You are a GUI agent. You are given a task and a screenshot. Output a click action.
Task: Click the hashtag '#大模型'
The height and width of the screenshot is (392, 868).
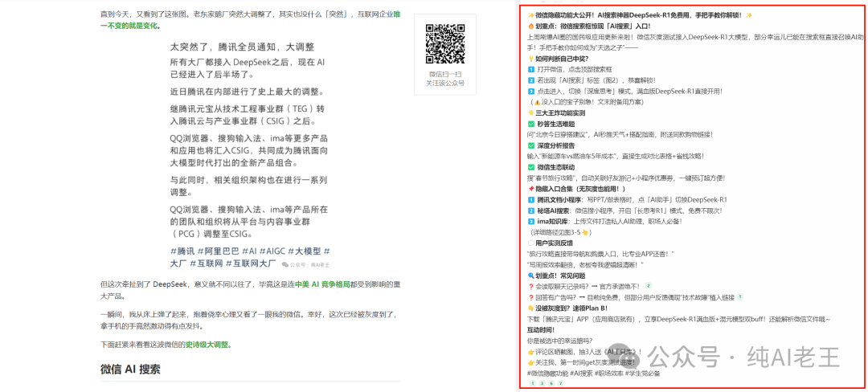pos(304,251)
